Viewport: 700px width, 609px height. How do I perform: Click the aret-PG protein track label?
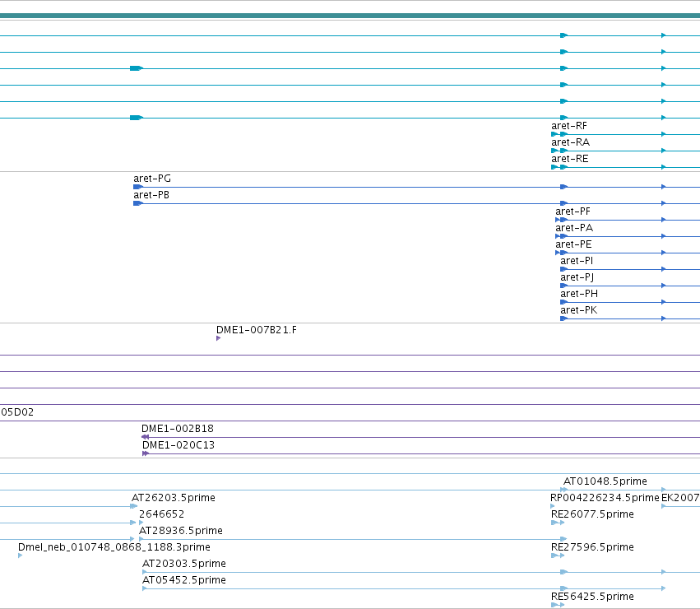click(152, 179)
